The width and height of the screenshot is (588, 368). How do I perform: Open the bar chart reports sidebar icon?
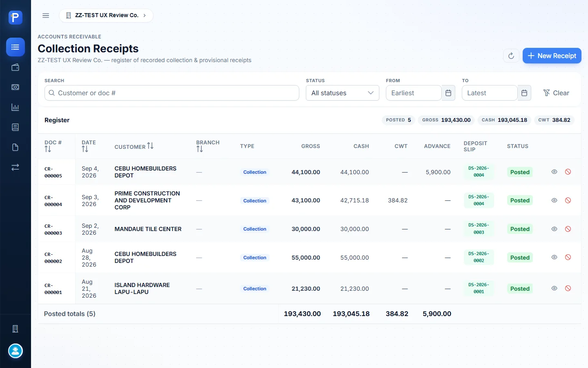(16, 107)
